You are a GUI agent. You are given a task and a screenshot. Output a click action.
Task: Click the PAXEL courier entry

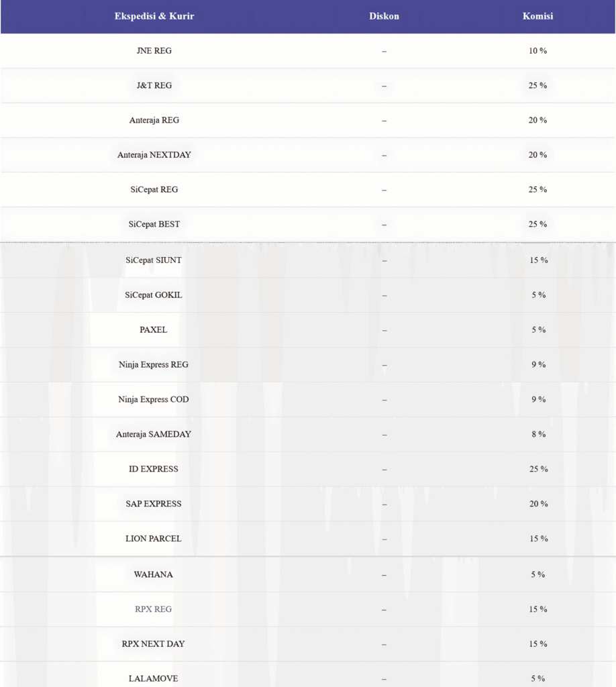tap(154, 330)
